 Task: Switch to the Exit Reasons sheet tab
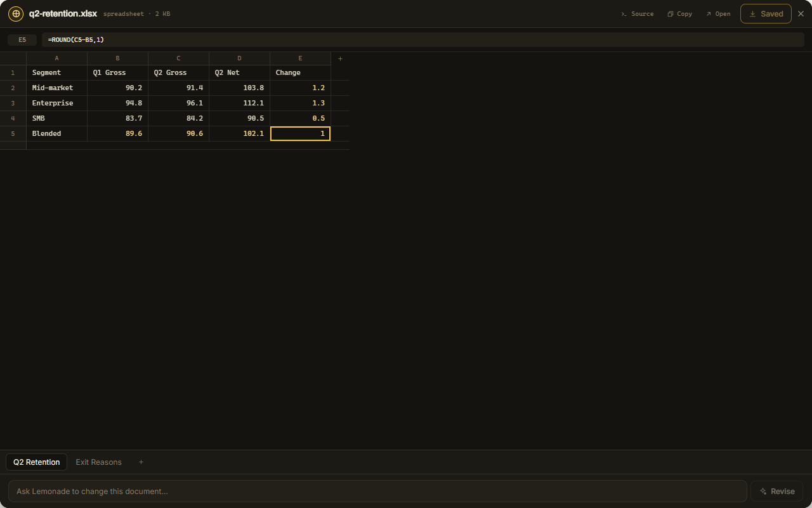tap(98, 462)
